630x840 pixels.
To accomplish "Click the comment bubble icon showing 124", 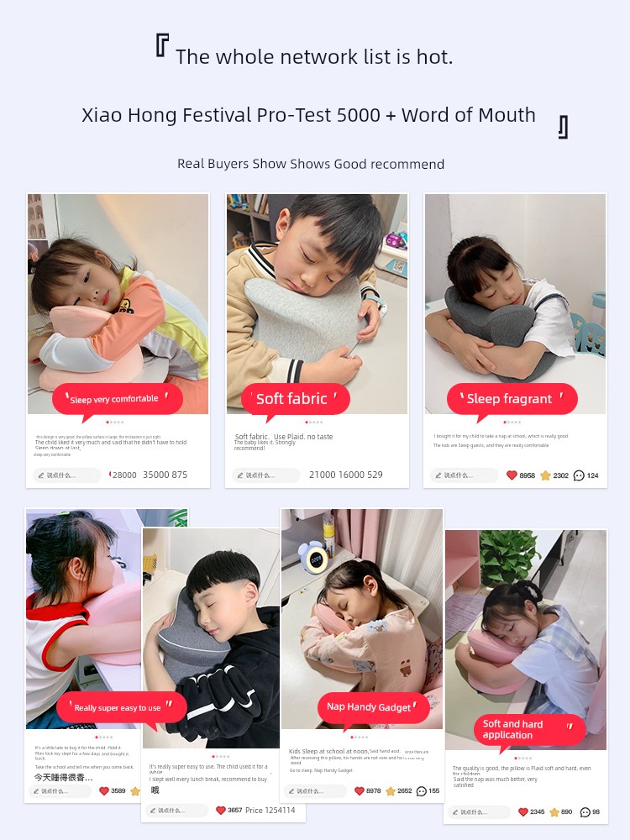I will pos(579,475).
